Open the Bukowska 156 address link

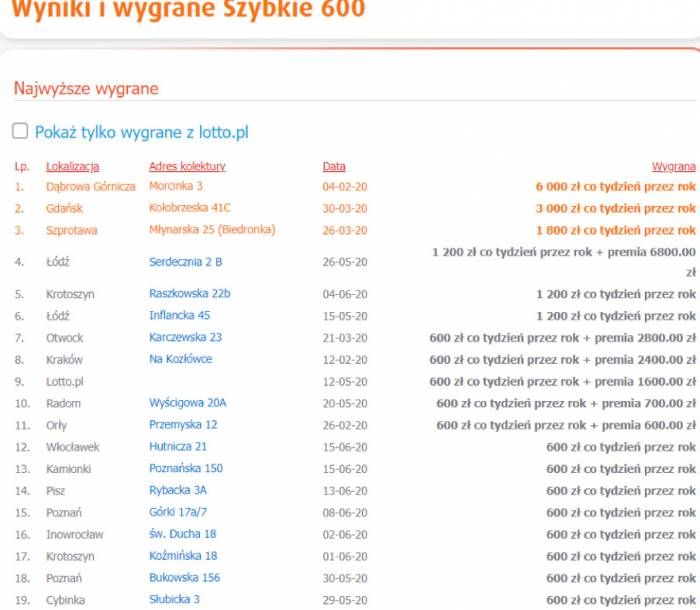(x=184, y=578)
